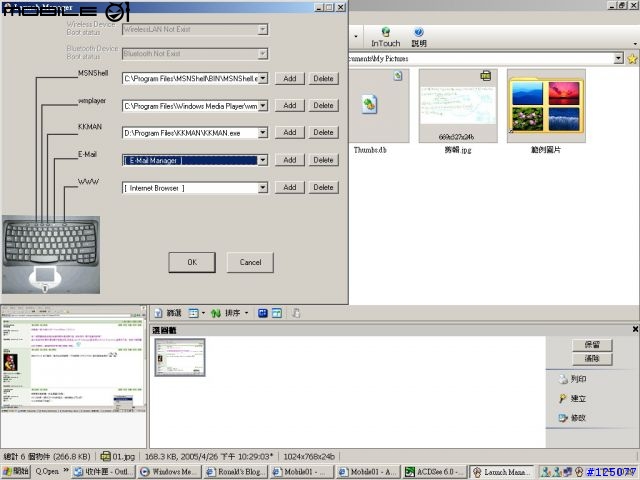This screenshot has width=640, height=480.
Task: Click Add button for wmplayer
Action: click(290, 105)
